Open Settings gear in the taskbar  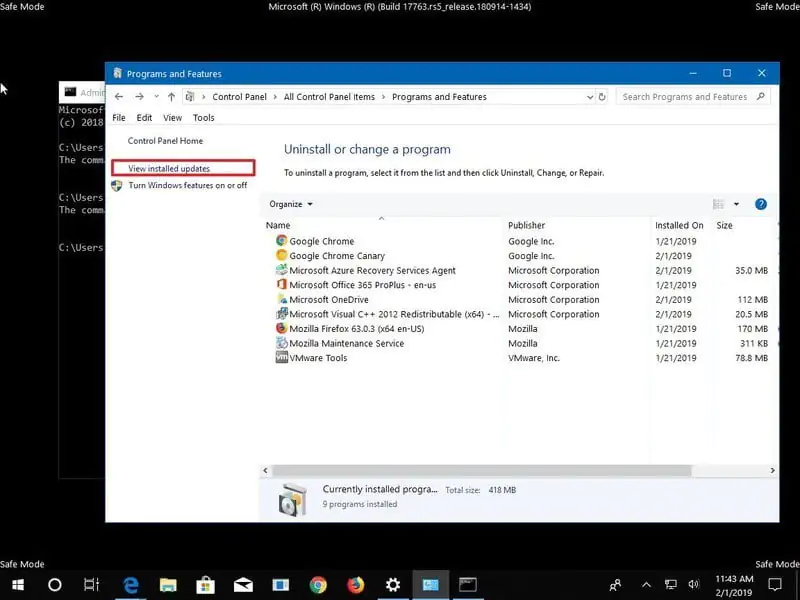click(x=393, y=585)
